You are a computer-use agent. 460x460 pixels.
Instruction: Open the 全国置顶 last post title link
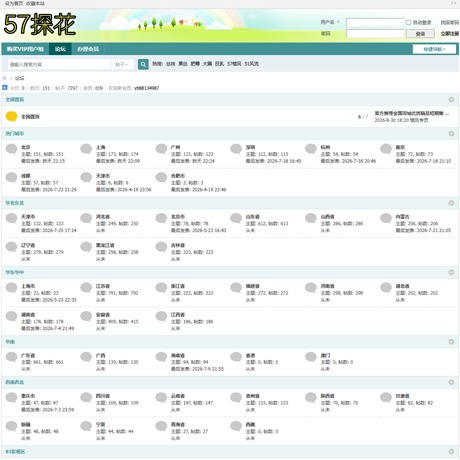pos(412,113)
